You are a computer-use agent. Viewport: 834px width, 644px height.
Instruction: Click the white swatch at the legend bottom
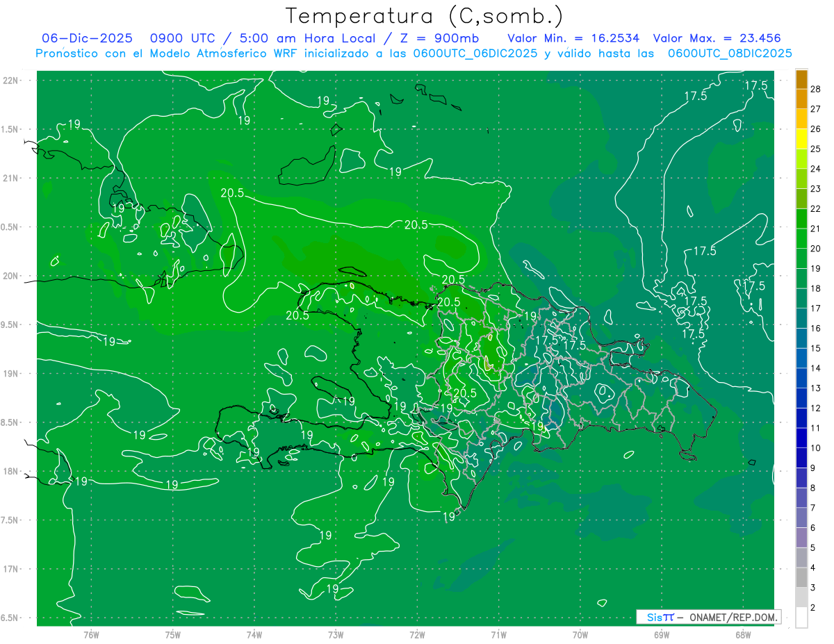[x=801, y=618]
